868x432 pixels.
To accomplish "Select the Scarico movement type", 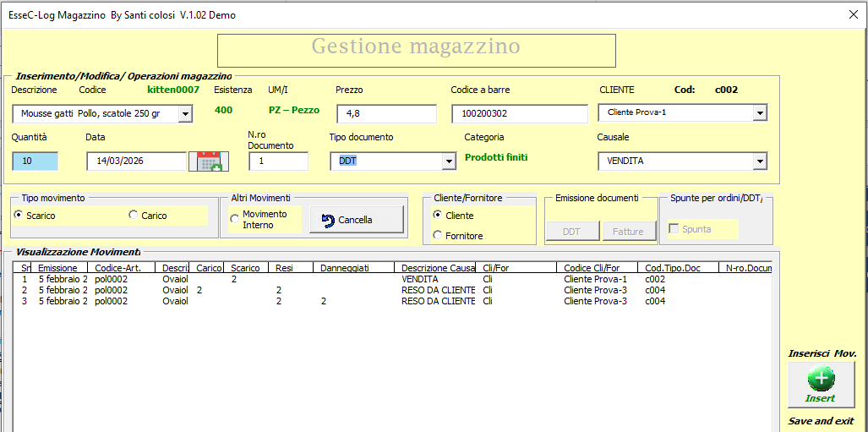I will click(19, 216).
